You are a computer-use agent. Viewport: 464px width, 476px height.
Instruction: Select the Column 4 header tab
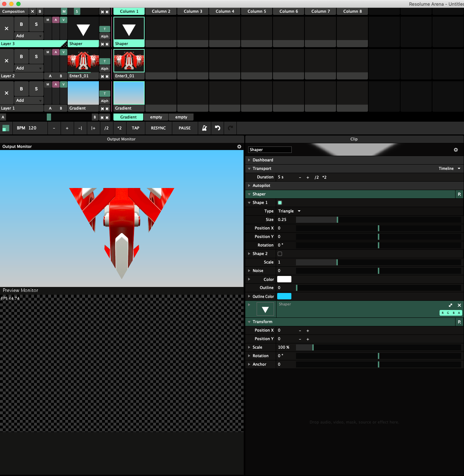coord(225,11)
